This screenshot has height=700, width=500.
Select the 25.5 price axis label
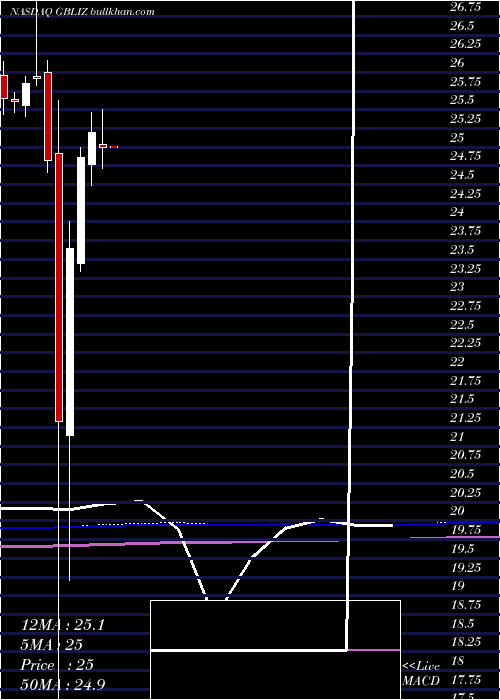point(462,100)
